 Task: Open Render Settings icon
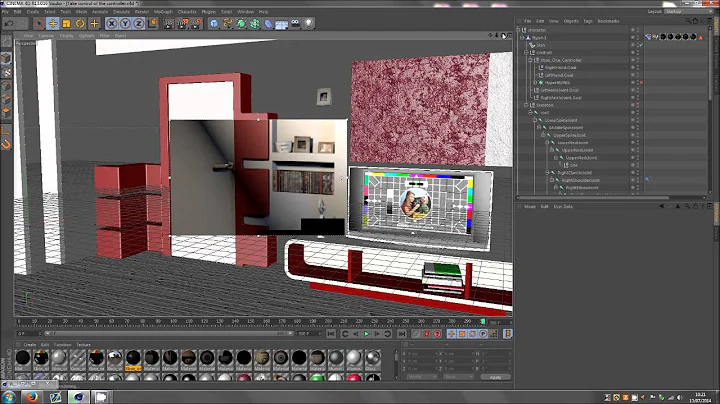197,23
